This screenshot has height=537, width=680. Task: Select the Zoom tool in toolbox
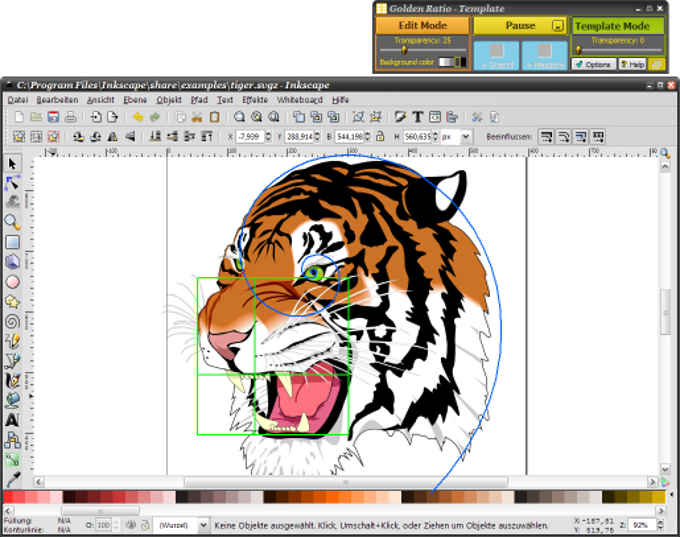[x=13, y=222]
